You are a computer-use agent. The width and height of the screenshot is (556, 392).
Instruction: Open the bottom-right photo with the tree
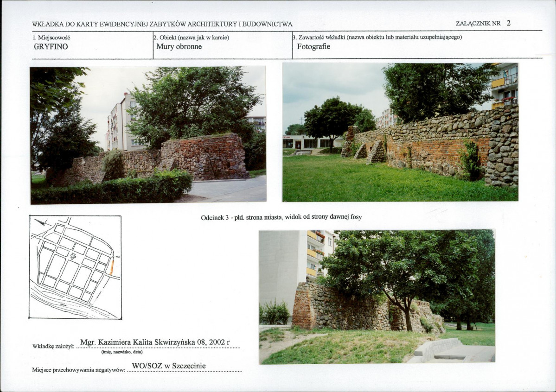[x=377, y=297]
